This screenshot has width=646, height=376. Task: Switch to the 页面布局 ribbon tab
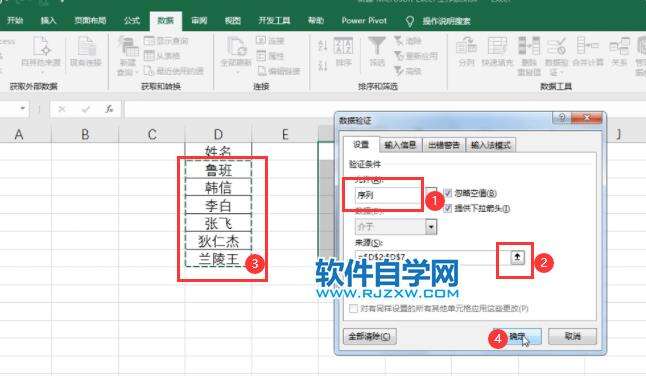[90, 20]
